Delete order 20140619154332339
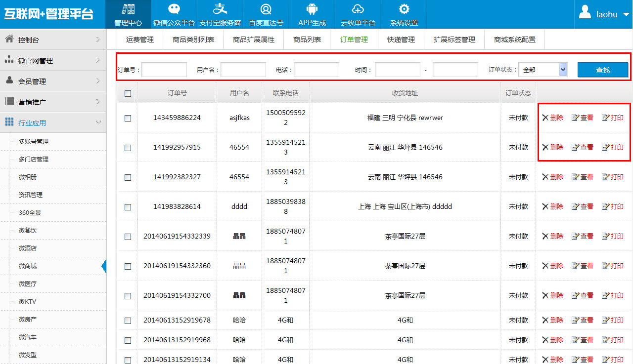 pos(552,236)
